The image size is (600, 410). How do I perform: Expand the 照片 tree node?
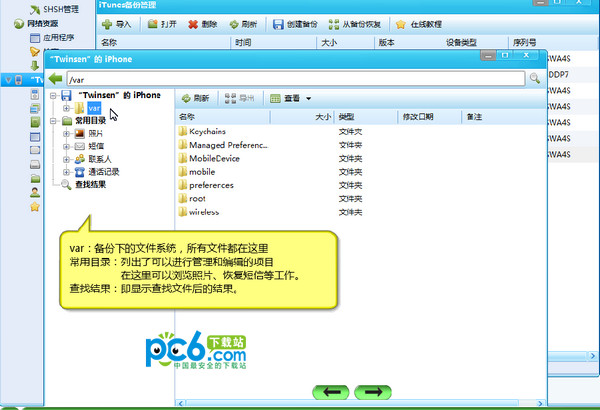[66, 134]
